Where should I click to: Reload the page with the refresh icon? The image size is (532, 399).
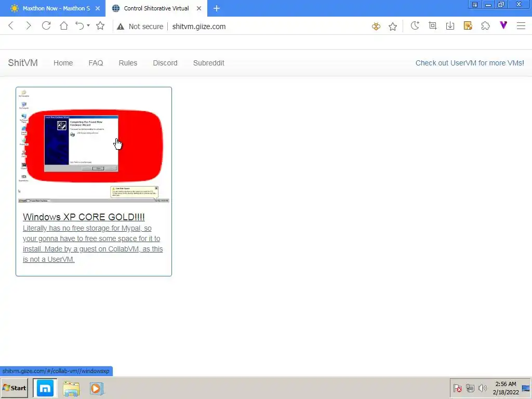pos(46,26)
